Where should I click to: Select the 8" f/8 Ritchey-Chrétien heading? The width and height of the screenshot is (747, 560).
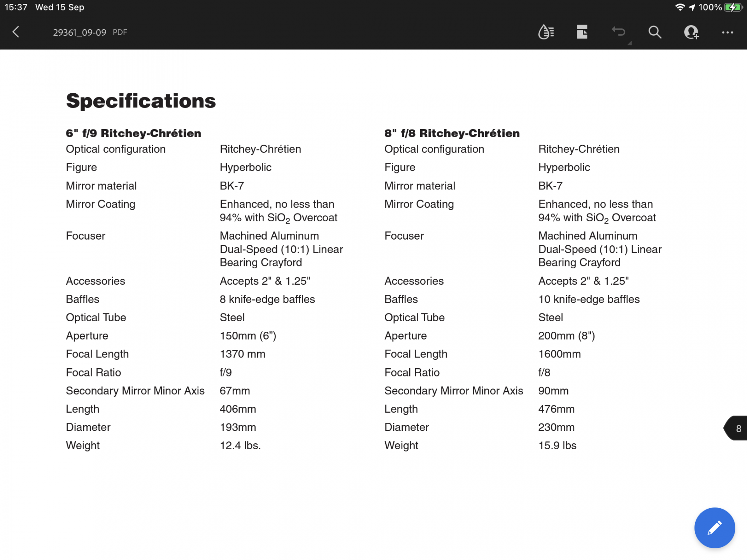point(452,133)
